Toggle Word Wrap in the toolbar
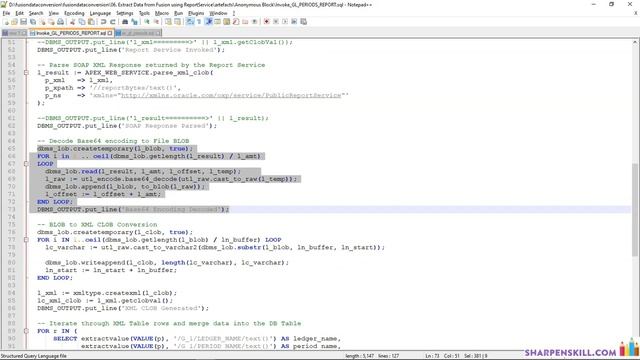 (x=190, y=22)
